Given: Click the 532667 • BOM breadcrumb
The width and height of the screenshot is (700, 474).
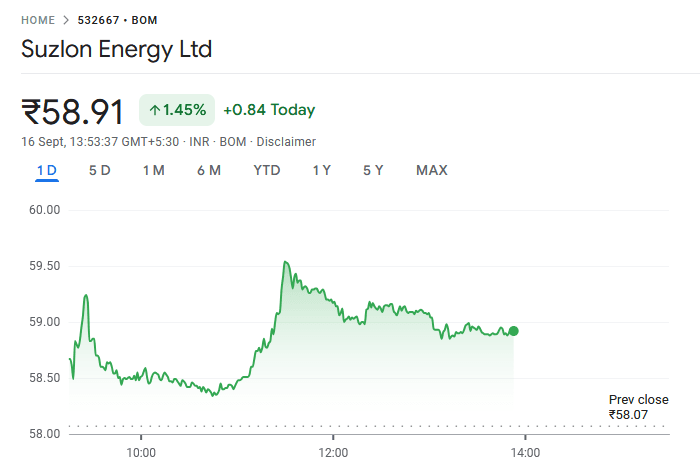Looking at the screenshot, I should click(117, 20).
